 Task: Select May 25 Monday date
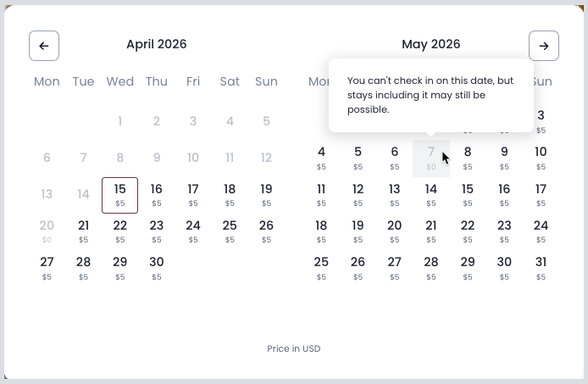click(321, 267)
